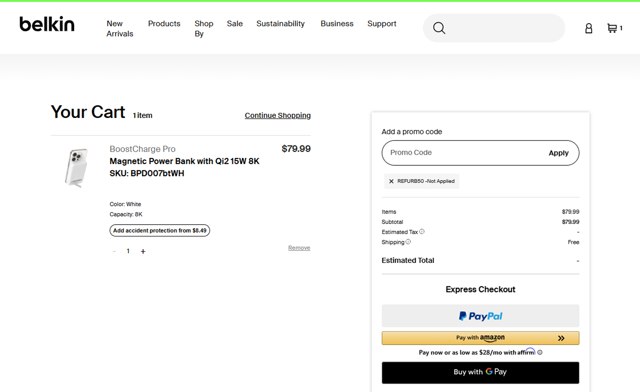This screenshot has width=640, height=392.
Task: Increase quantity with the plus button
Action: click(143, 252)
